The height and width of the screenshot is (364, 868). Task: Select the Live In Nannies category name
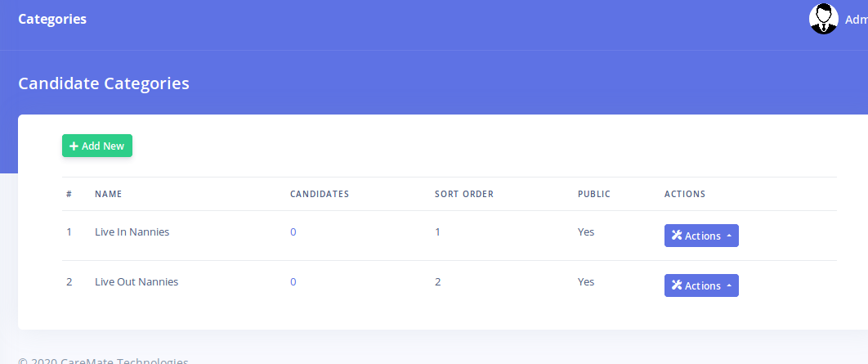tap(132, 232)
